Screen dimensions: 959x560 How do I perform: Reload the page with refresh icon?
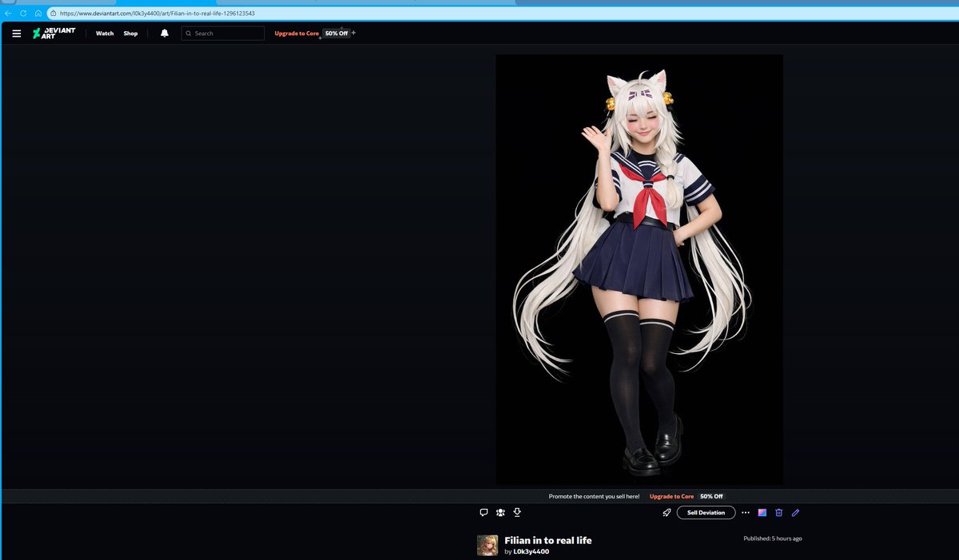[23, 14]
